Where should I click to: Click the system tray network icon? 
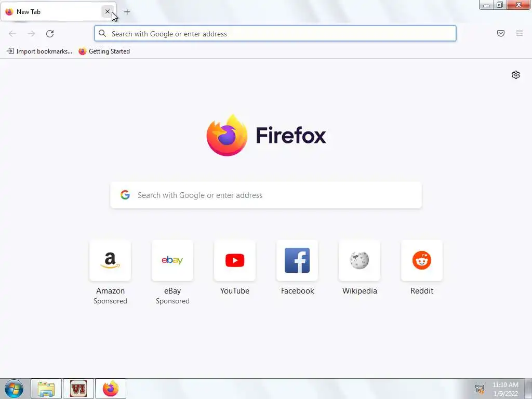point(480,389)
